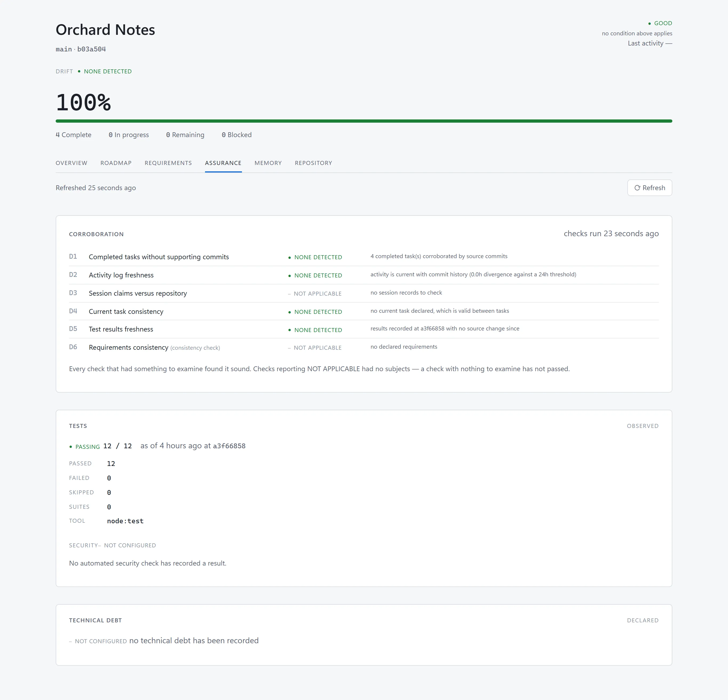Switch to the Roadmap tab
Screen dimensions: 728x700
click(x=116, y=163)
